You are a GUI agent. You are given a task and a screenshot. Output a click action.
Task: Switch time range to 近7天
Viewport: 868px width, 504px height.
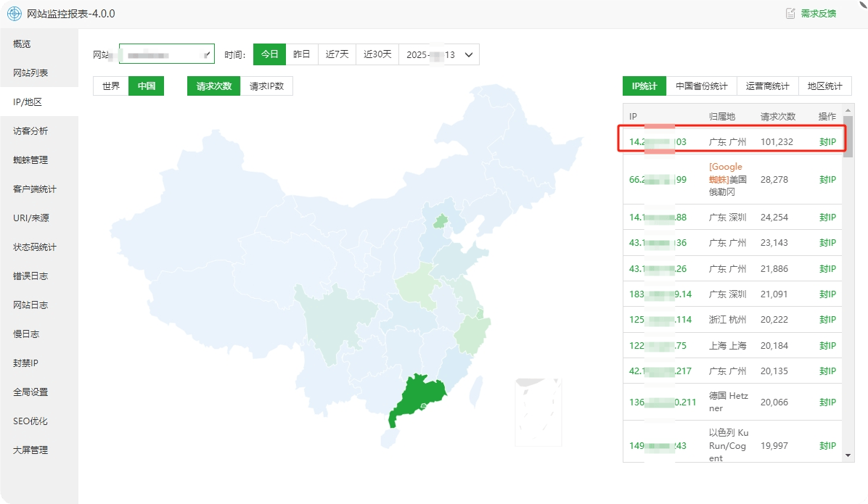[x=337, y=54]
